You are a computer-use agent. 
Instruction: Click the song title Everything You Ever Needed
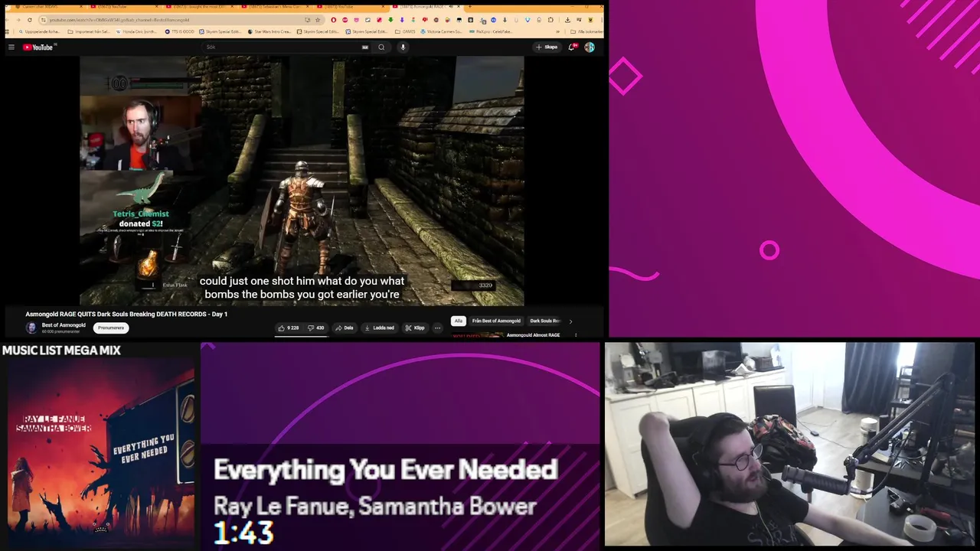(x=385, y=470)
